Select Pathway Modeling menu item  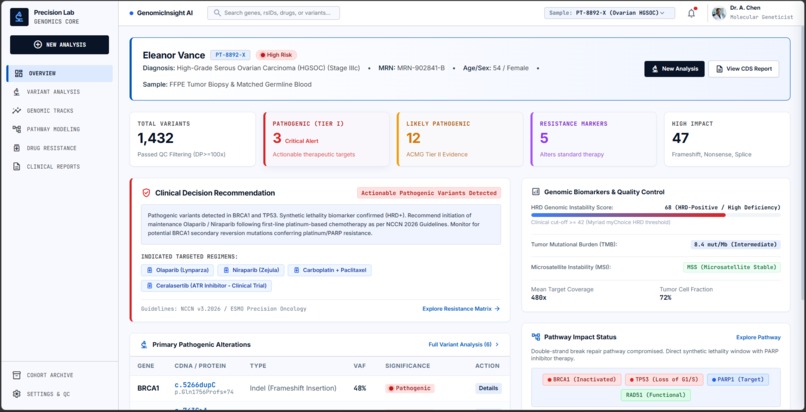(x=60, y=129)
